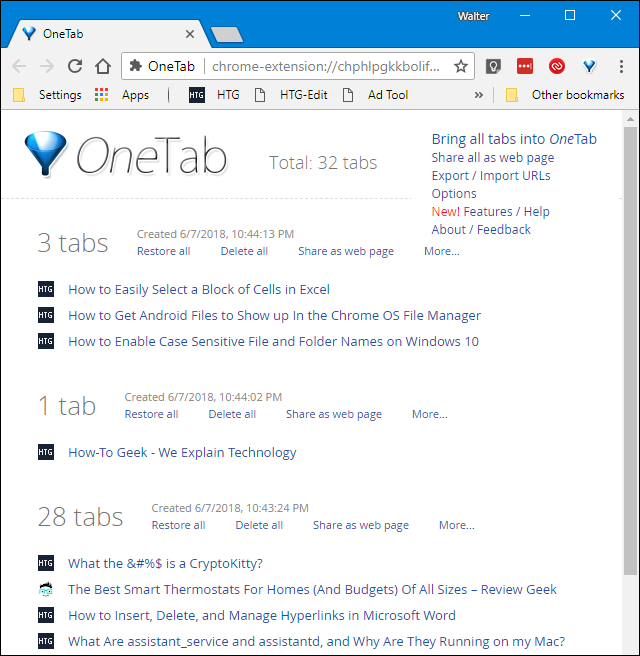
Task: Open About / Feedback link
Action: [481, 229]
